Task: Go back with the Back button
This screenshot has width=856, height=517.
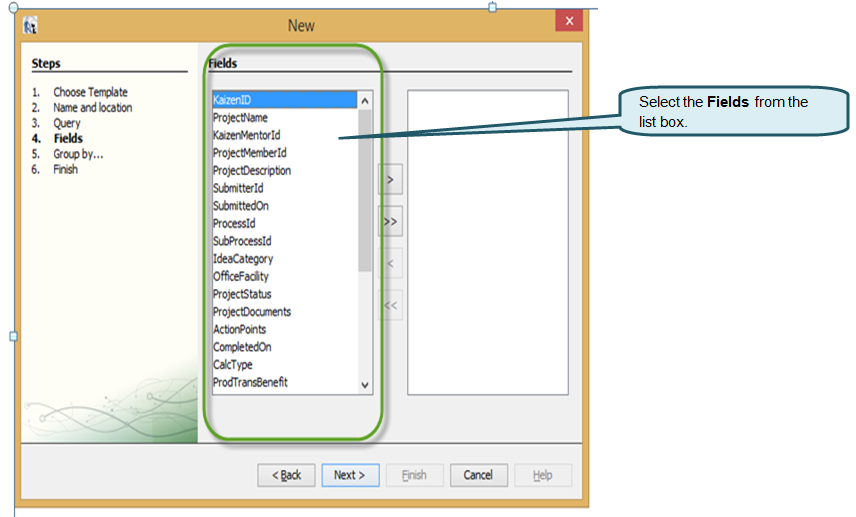Action: [x=286, y=475]
